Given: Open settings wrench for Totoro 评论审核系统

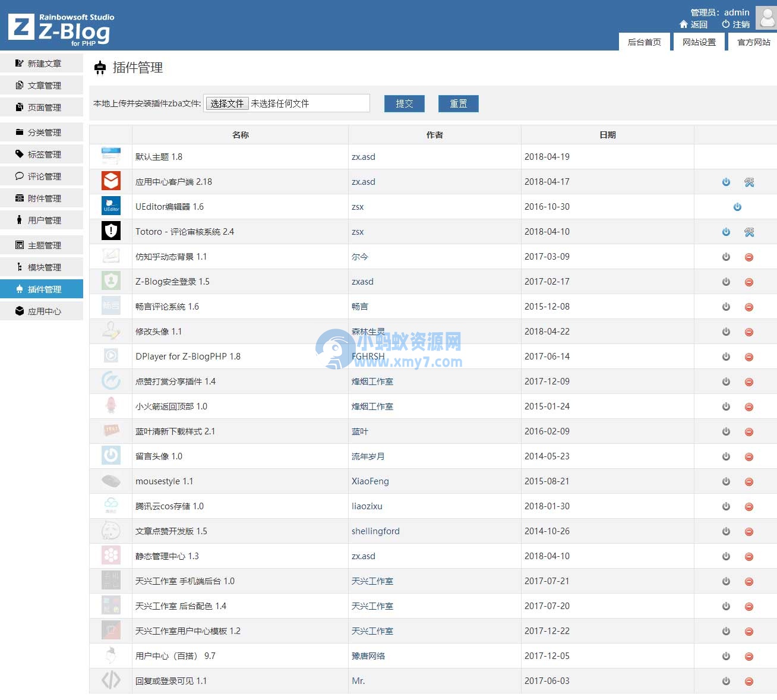Looking at the screenshot, I should 749,232.
